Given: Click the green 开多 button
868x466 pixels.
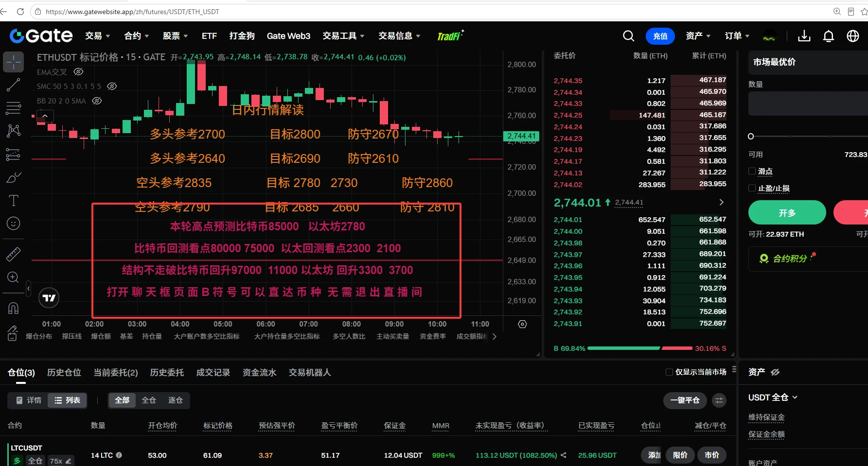Looking at the screenshot, I should coord(787,213).
